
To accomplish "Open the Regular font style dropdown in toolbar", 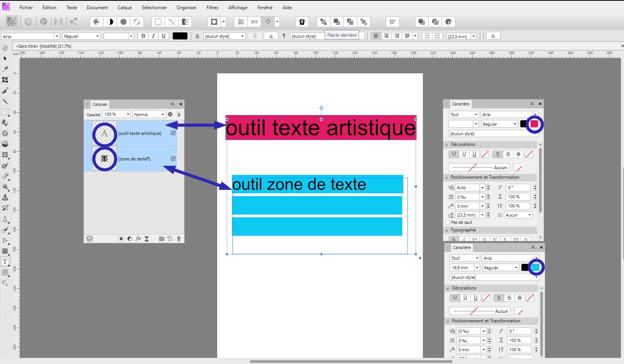I will pyautogui.click(x=81, y=36).
